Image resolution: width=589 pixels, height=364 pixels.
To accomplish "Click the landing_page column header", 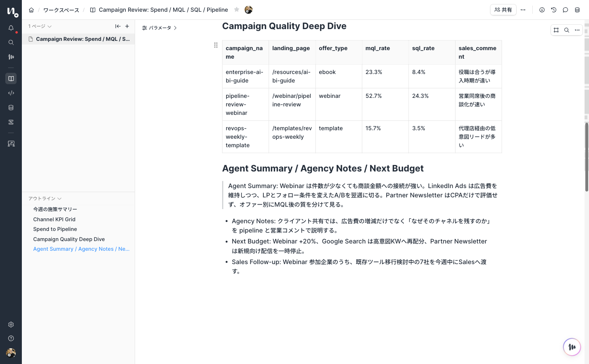I will pyautogui.click(x=292, y=53).
